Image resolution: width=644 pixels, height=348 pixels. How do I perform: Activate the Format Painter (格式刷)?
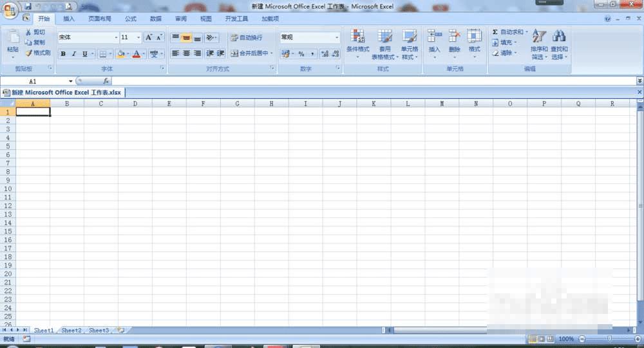pos(38,53)
